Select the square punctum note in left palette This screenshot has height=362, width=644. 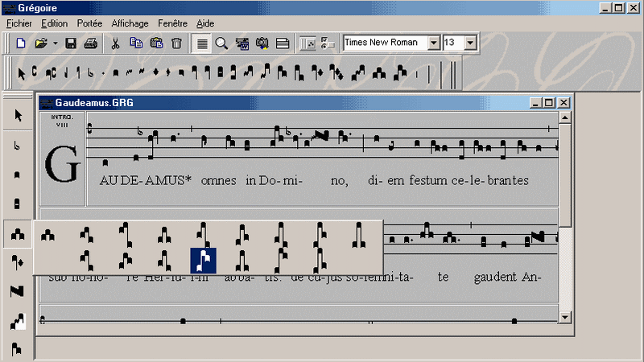(x=17, y=175)
